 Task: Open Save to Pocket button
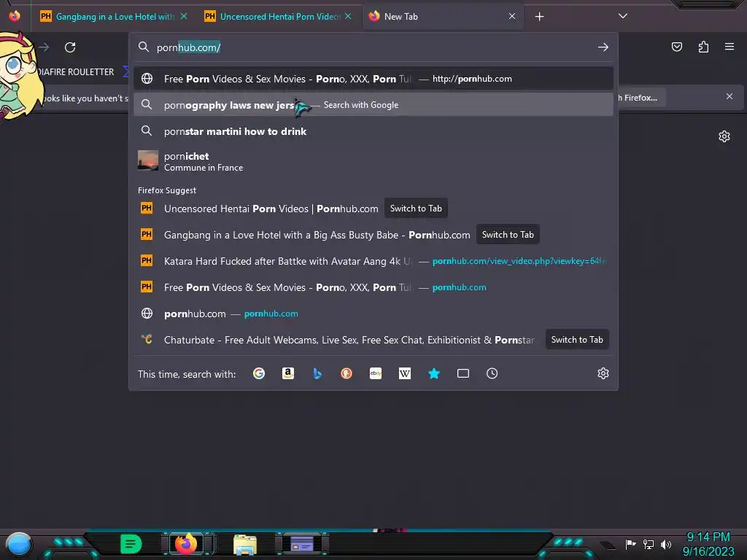677,47
